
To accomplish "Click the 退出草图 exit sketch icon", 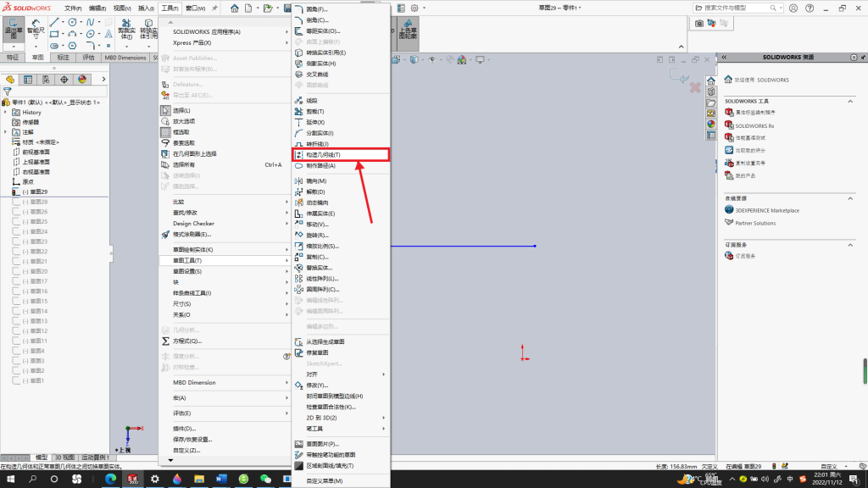I will [14, 29].
